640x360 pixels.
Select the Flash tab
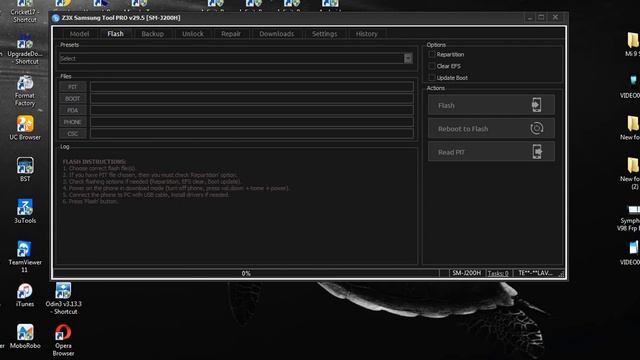click(116, 34)
